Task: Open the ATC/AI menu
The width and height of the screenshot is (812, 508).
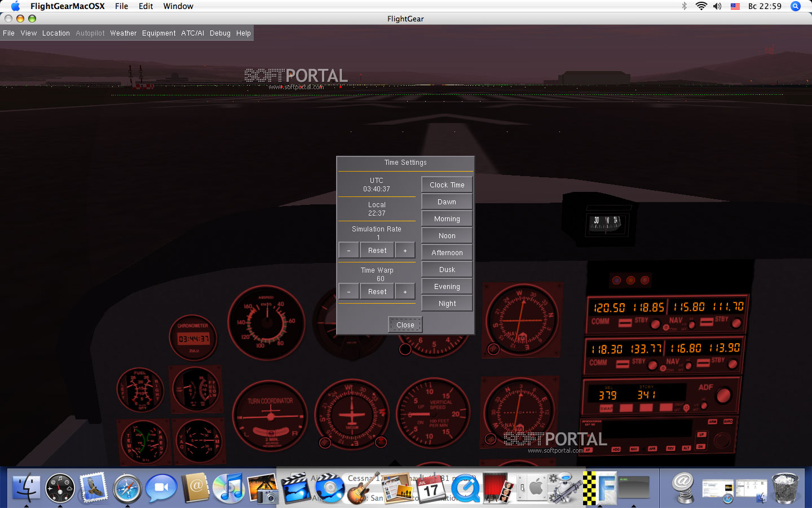Action: coord(192,33)
